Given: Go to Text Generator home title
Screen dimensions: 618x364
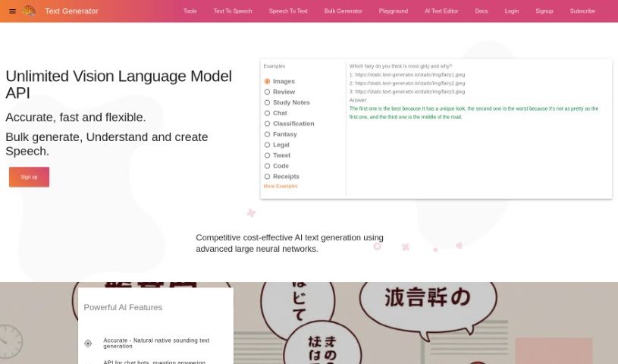Looking at the screenshot, I should pos(71,11).
